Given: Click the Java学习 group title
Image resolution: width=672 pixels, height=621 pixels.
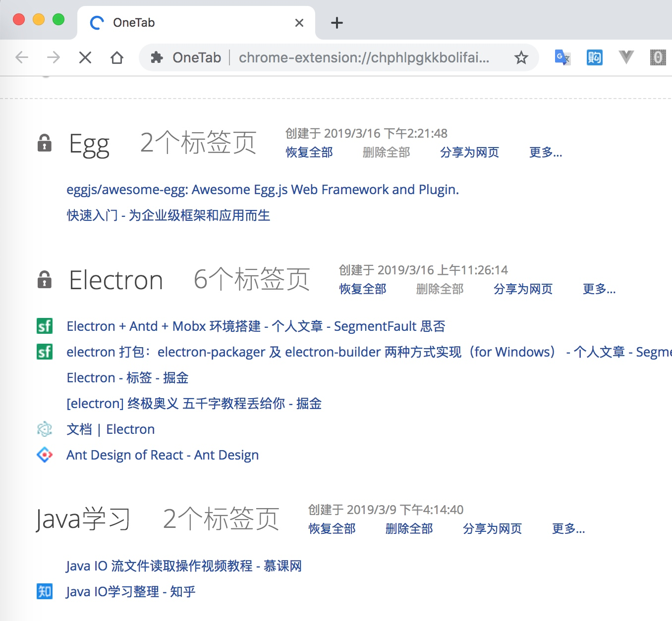Looking at the screenshot, I should (x=83, y=519).
